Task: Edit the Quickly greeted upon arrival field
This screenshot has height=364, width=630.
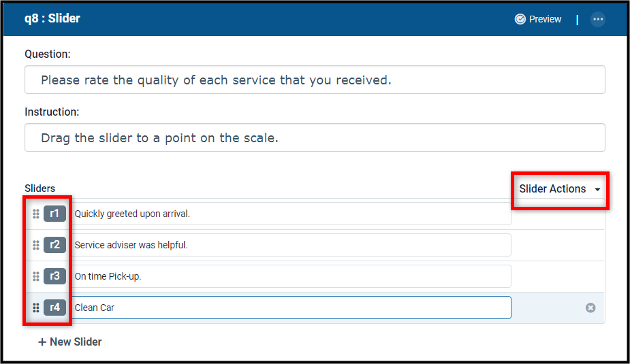Action: point(292,214)
